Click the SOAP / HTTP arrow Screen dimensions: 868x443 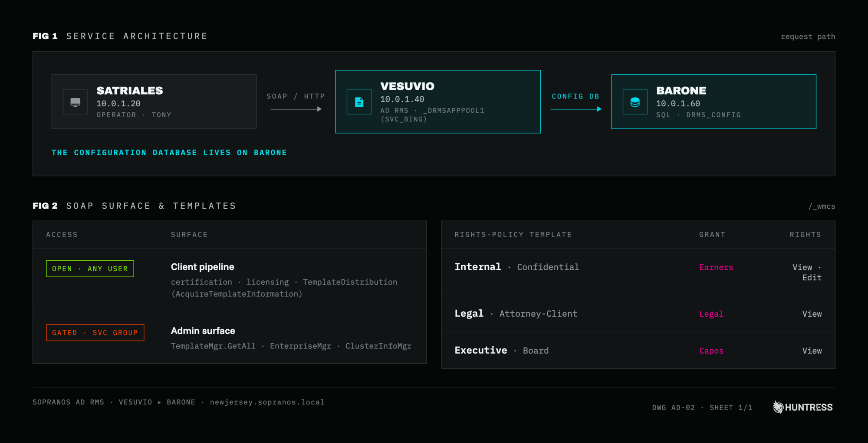point(296,109)
